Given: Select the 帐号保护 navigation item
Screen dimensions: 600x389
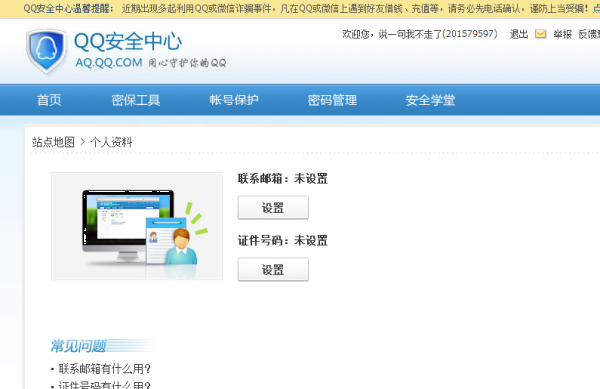Looking at the screenshot, I should 234,100.
